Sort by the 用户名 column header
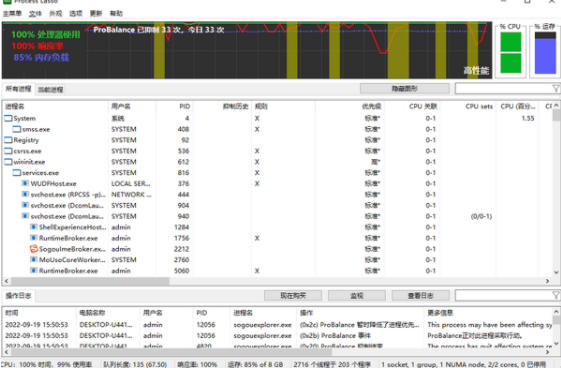Image resolution: width=561 pixels, height=368 pixels. [132, 106]
